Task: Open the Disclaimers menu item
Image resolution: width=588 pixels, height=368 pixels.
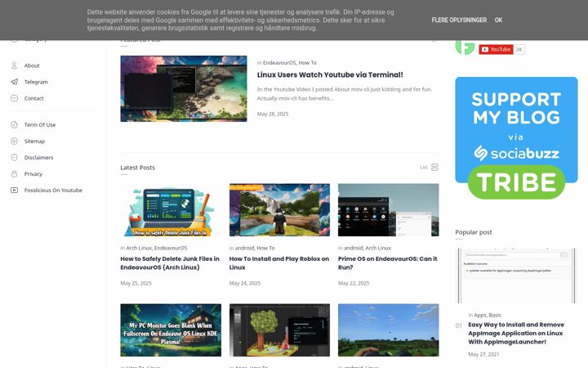Action: click(x=38, y=157)
